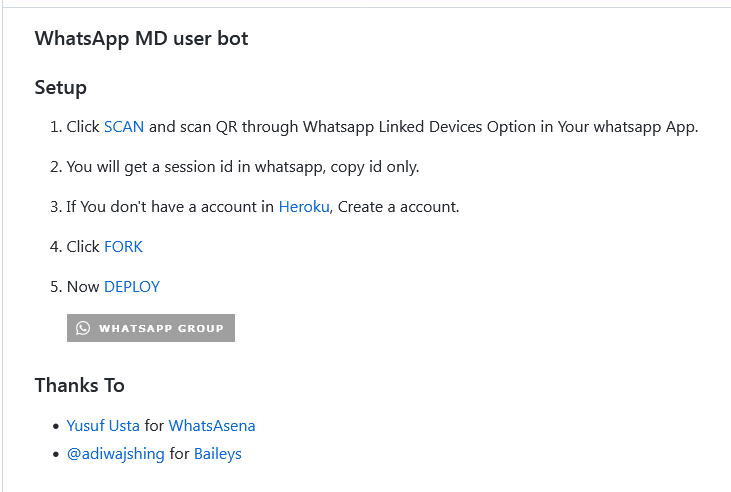Click the Setup heading
This screenshot has height=492, width=731.
[61, 88]
